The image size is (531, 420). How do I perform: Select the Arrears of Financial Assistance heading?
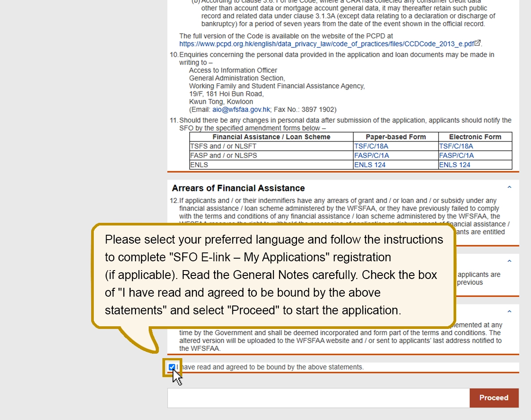238,188
